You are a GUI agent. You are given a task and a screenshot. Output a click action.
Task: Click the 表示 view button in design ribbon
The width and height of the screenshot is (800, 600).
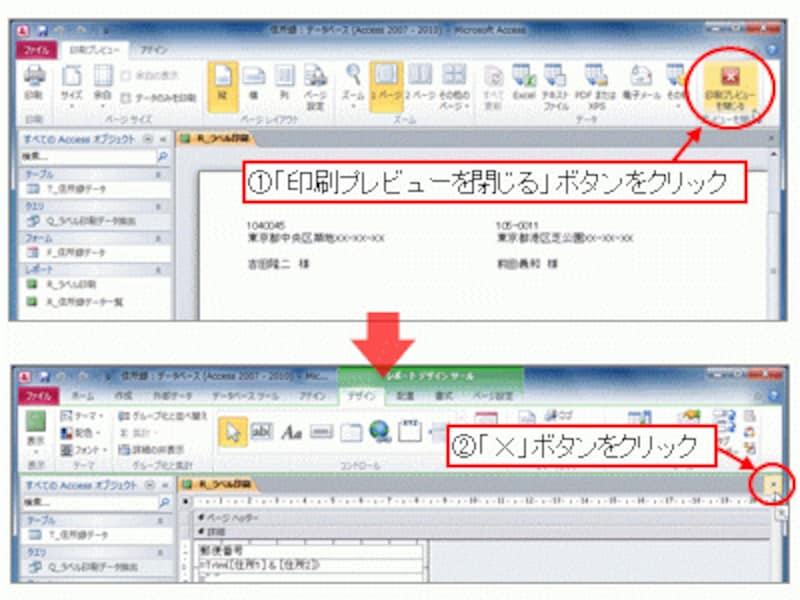click(35, 433)
